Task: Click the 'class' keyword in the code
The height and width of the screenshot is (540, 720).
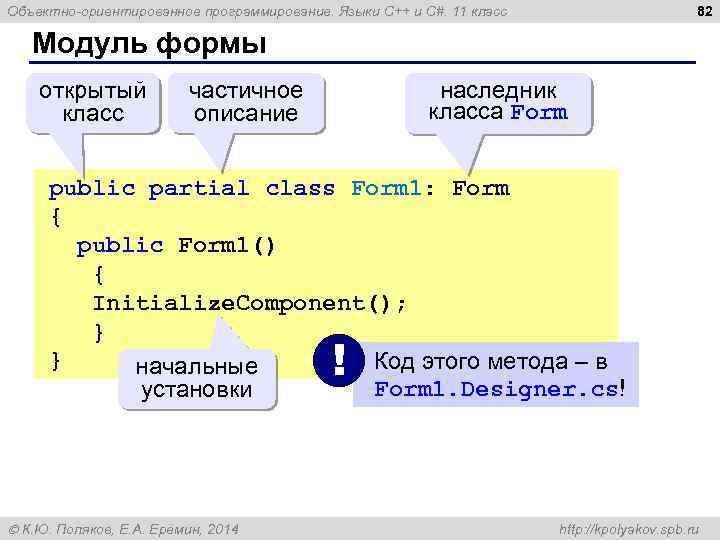Action: point(300,189)
